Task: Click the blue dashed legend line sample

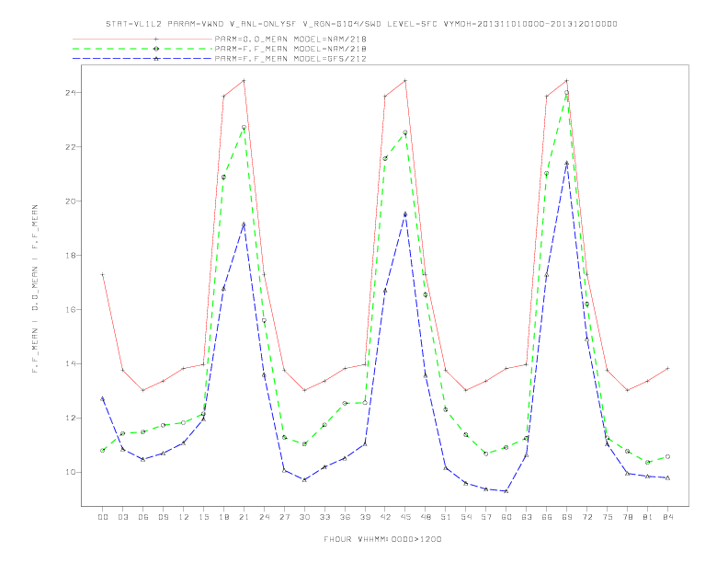Action: (142, 59)
